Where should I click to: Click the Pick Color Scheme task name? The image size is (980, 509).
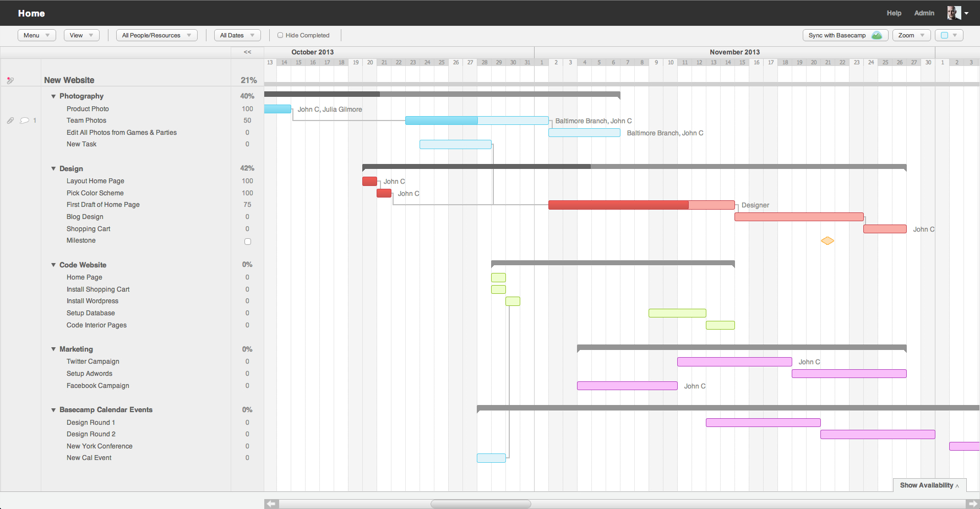pyautogui.click(x=95, y=193)
